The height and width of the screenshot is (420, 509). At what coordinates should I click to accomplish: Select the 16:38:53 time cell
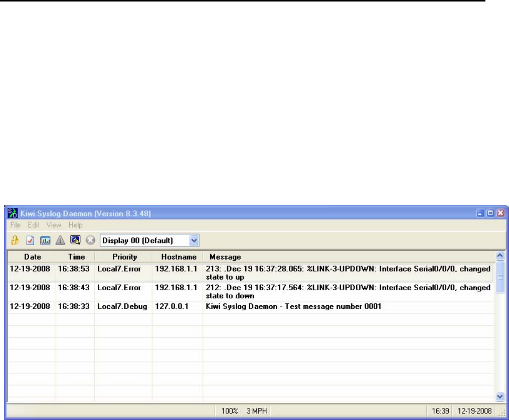pos(74,269)
